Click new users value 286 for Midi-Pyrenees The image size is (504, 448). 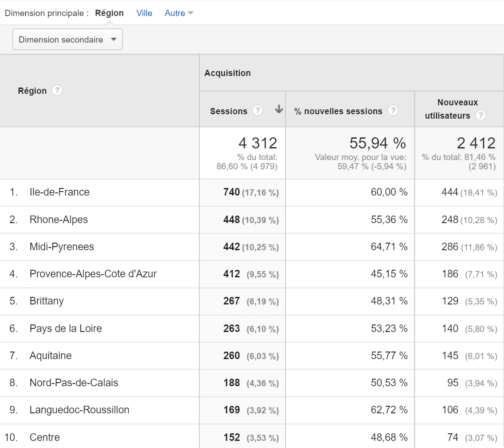pyautogui.click(x=450, y=247)
